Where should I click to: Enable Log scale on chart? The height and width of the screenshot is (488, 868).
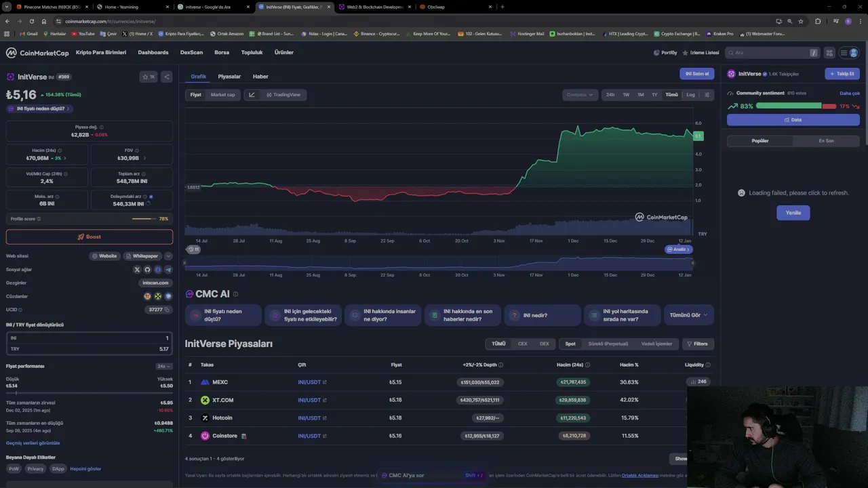pyautogui.click(x=690, y=95)
